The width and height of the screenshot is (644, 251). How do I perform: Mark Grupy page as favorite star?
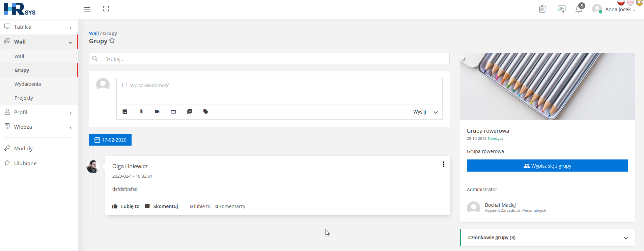[112, 41]
